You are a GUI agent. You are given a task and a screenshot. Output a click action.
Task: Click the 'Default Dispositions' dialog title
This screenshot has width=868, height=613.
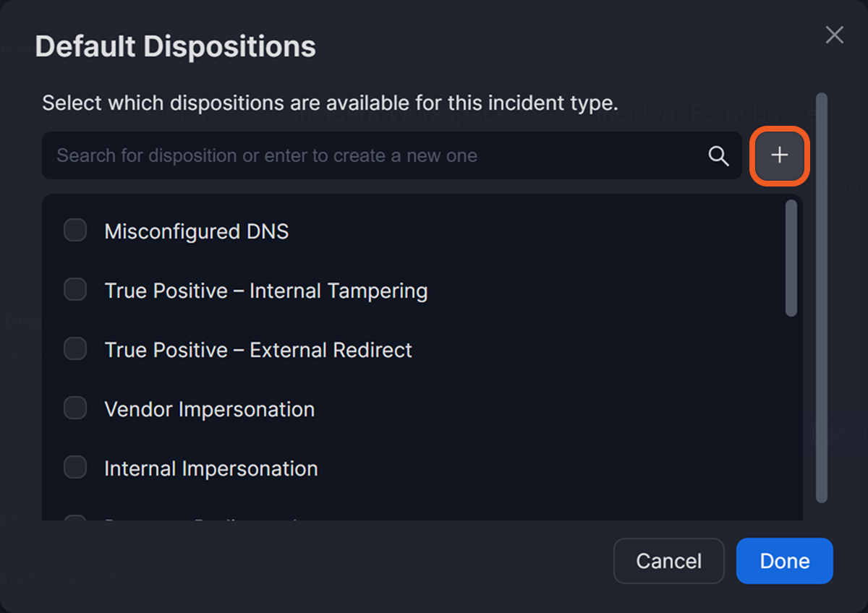pyautogui.click(x=175, y=46)
